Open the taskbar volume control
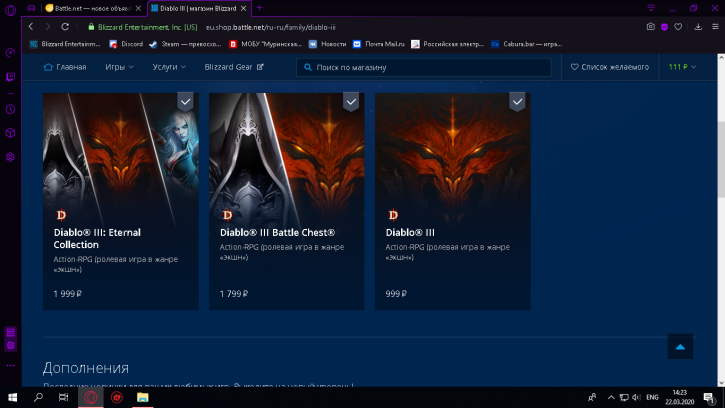Screen dimensions: 725x408 (636, 397)
